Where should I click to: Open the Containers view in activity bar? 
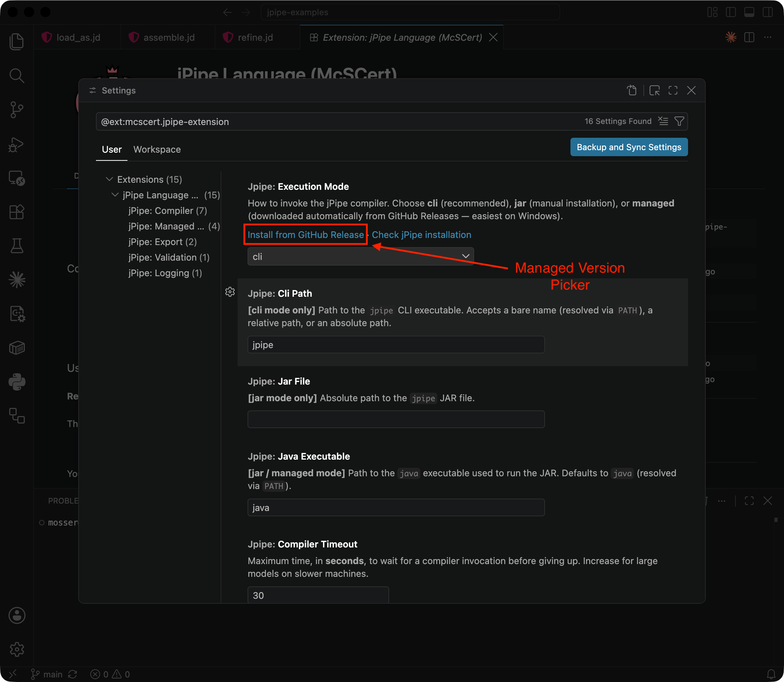click(x=17, y=348)
